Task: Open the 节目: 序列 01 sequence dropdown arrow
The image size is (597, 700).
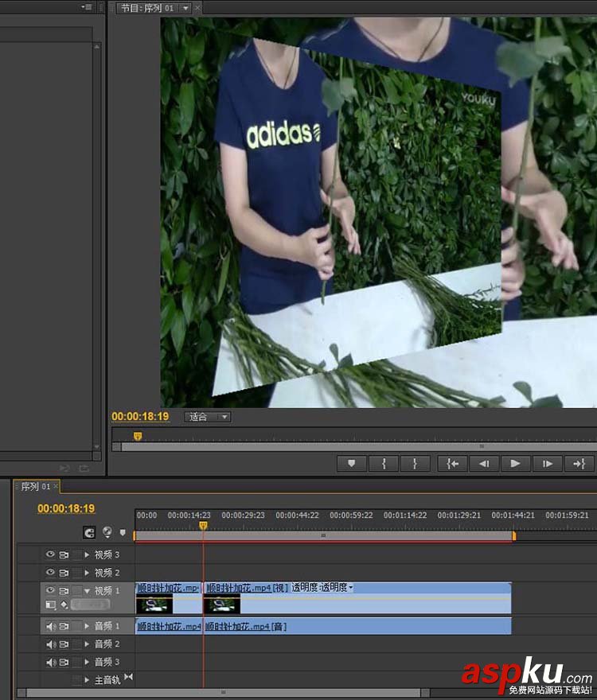Action: click(185, 8)
